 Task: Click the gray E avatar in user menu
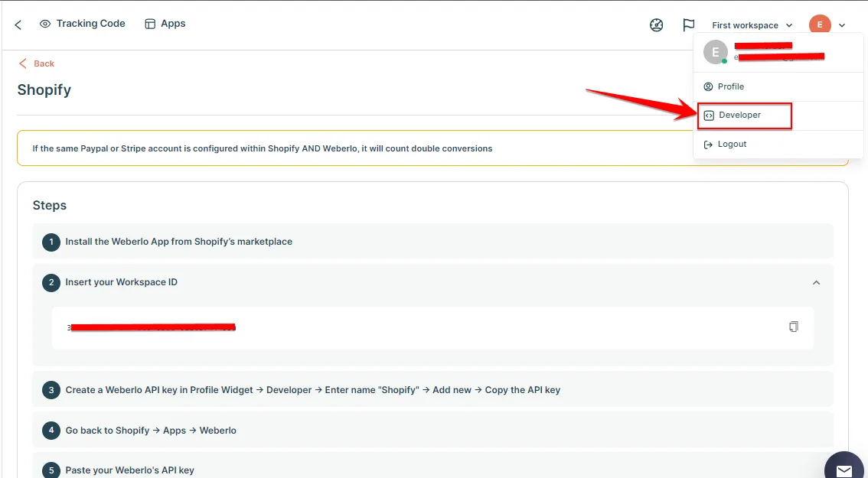click(x=715, y=53)
